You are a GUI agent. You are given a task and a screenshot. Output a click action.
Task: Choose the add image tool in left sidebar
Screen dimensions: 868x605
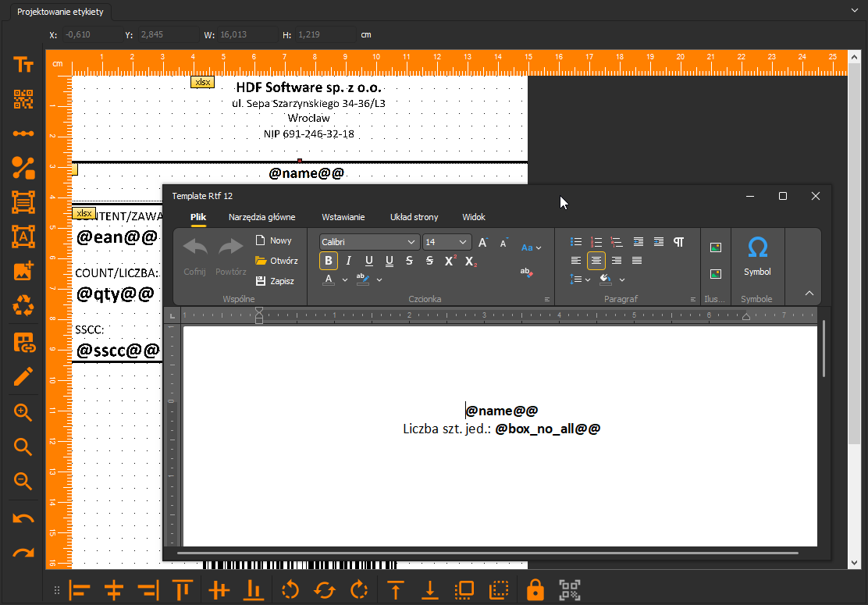pyautogui.click(x=23, y=271)
